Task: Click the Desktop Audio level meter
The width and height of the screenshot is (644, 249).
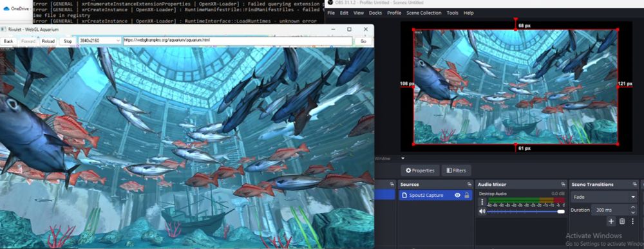Action: (526, 201)
